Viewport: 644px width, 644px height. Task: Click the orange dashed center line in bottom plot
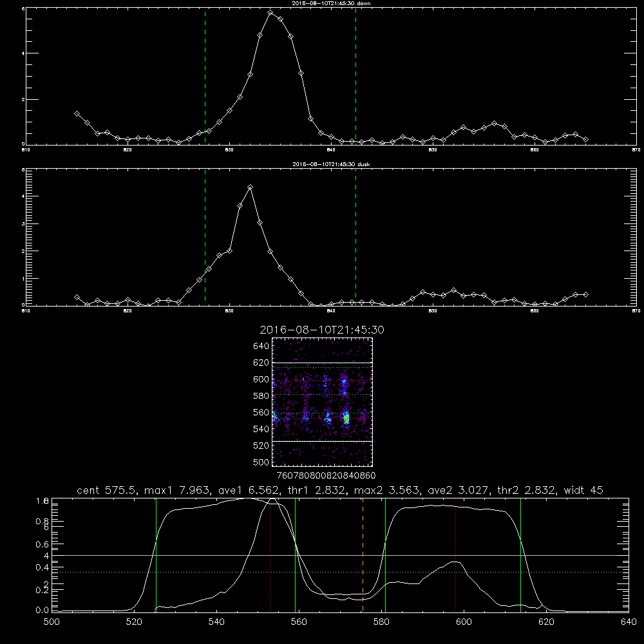coord(363,555)
